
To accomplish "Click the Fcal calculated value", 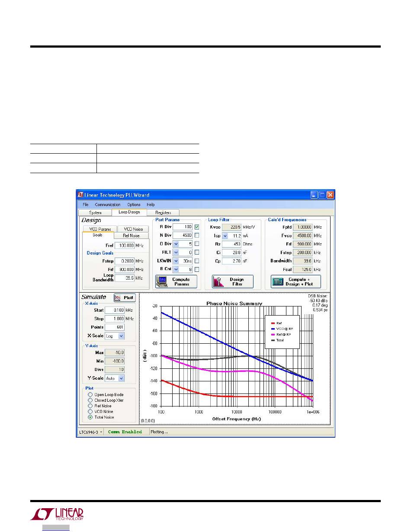I will tap(303, 270).
